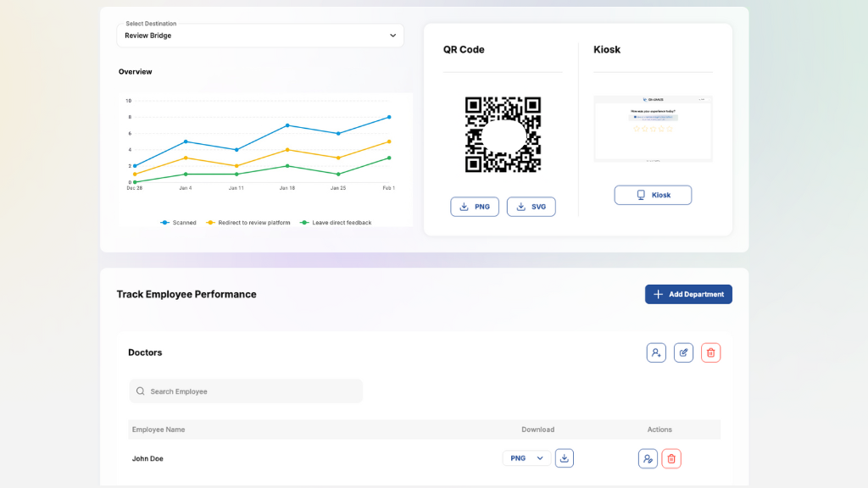Image resolution: width=868 pixels, height=488 pixels.
Task: Click the Download column header
Action: [x=537, y=430]
